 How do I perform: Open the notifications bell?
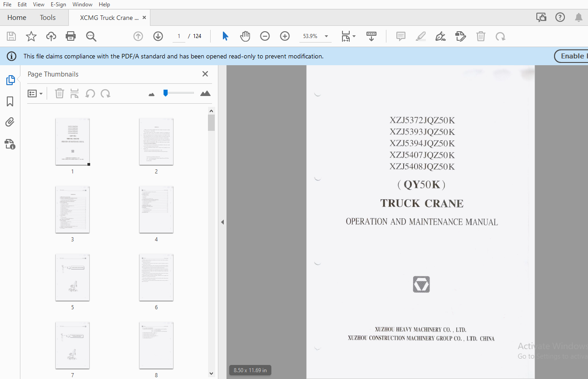pos(579,18)
